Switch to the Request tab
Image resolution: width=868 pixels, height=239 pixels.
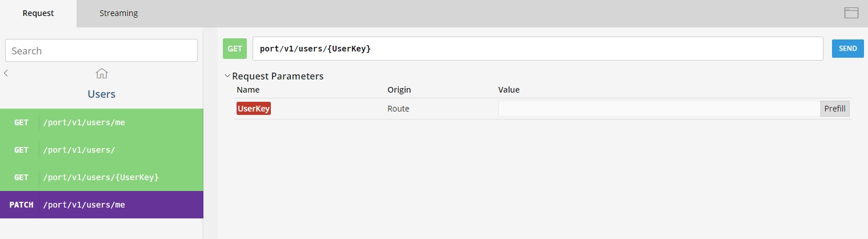(38, 13)
